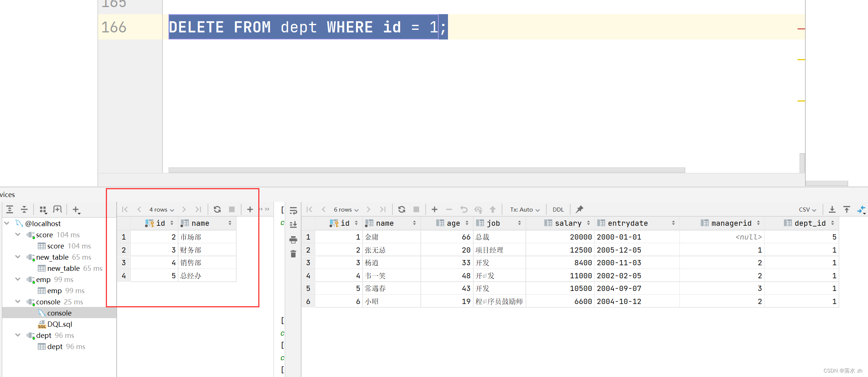Screen dimensions: 868x377
Task: Add new row in emp result grid
Action: tap(435, 209)
